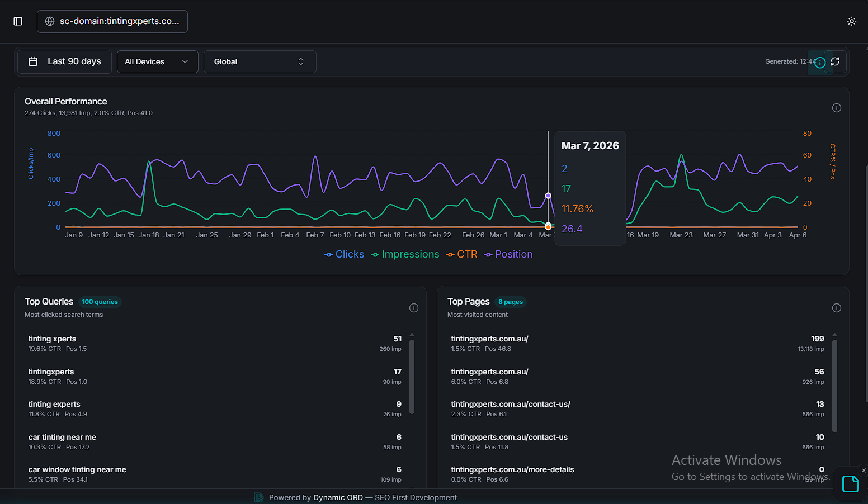
Task: Click the Top Queries info icon
Action: (x=413, y=308)
